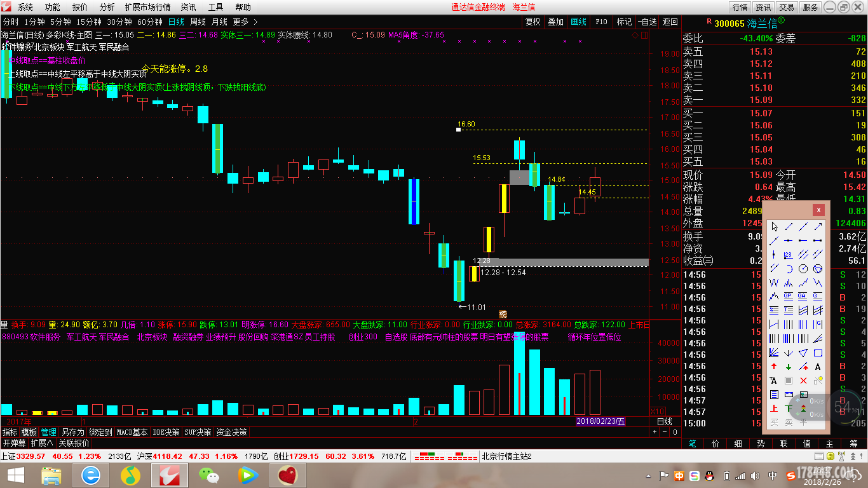The image size is (868, 488).
Task: Click the 北京行情主站2 server status
Action: coord(506,456)
